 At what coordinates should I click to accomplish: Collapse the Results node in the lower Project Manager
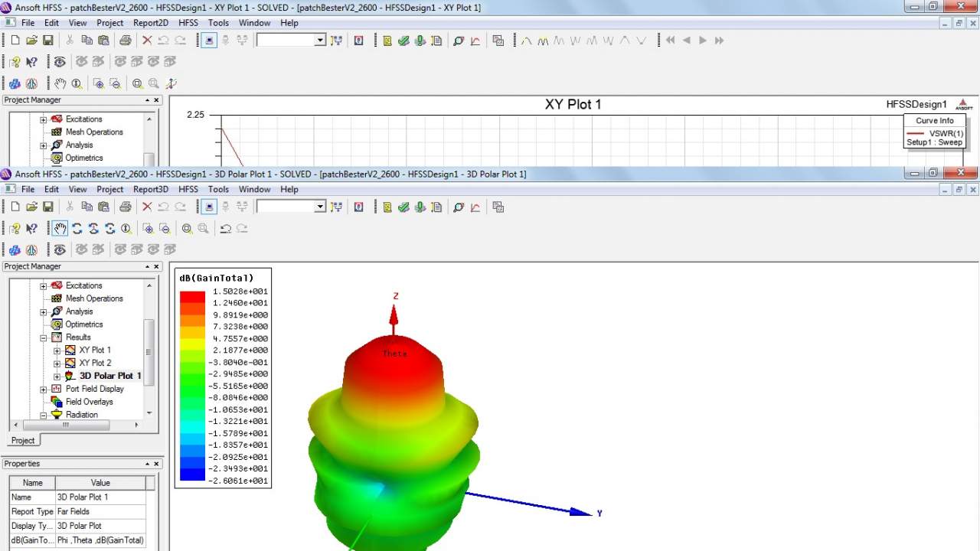pos(44,337)
